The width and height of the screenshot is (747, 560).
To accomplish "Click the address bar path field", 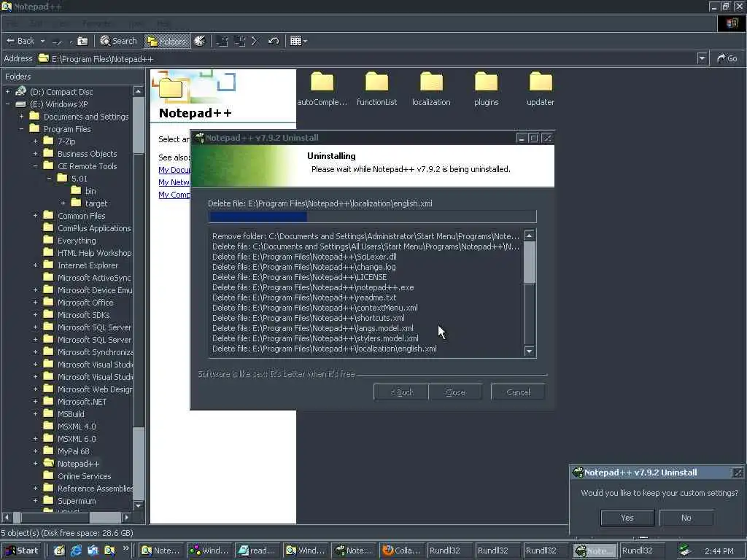I will pyautogui.click(x=367, y=58).
